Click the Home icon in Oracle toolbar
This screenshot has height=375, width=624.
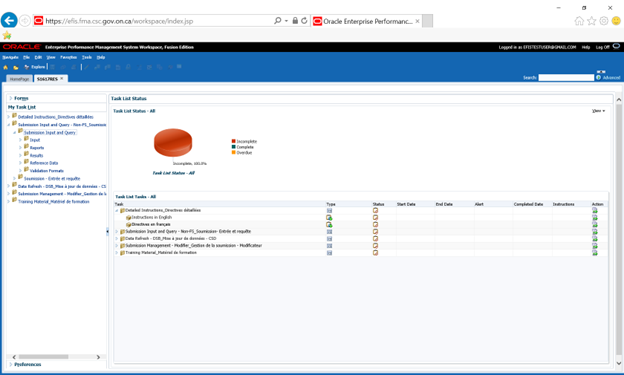point(6,67)
